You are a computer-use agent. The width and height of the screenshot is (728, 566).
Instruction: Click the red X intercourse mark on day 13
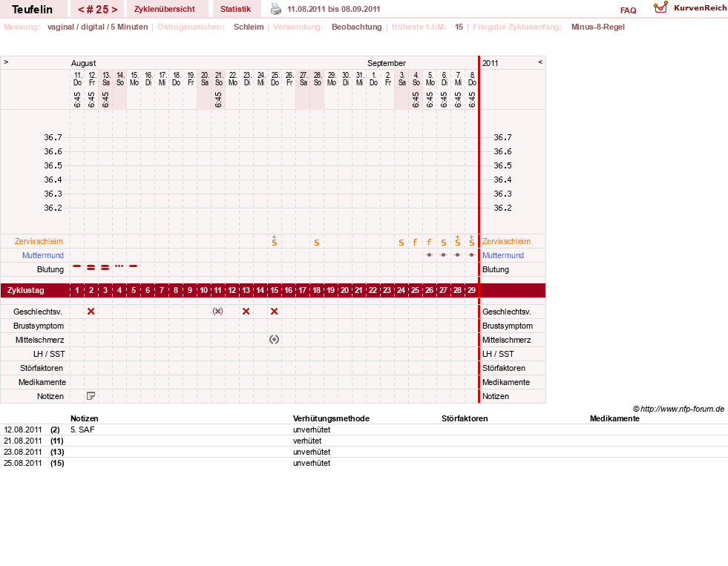[x=246, y=312]
